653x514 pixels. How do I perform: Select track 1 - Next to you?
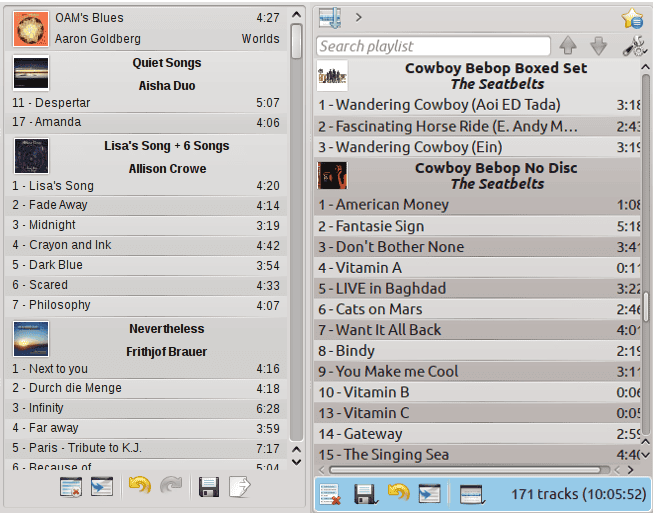pyautogui.click(x=146, y=369)
